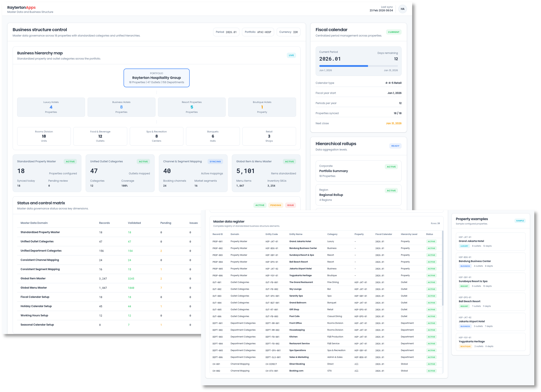Select the Booking.com channel mapping row

tap(297, 371)
